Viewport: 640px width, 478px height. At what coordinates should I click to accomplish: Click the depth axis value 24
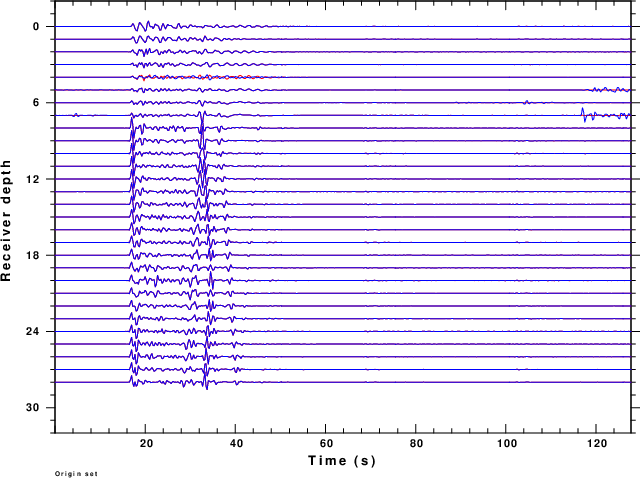33,331
